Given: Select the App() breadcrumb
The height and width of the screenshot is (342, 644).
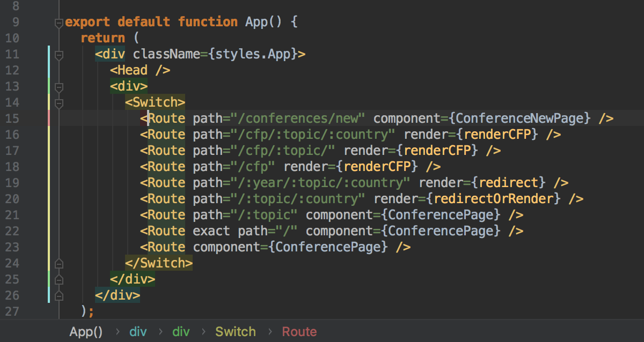Looking at the screenshot, I should 86,332.
